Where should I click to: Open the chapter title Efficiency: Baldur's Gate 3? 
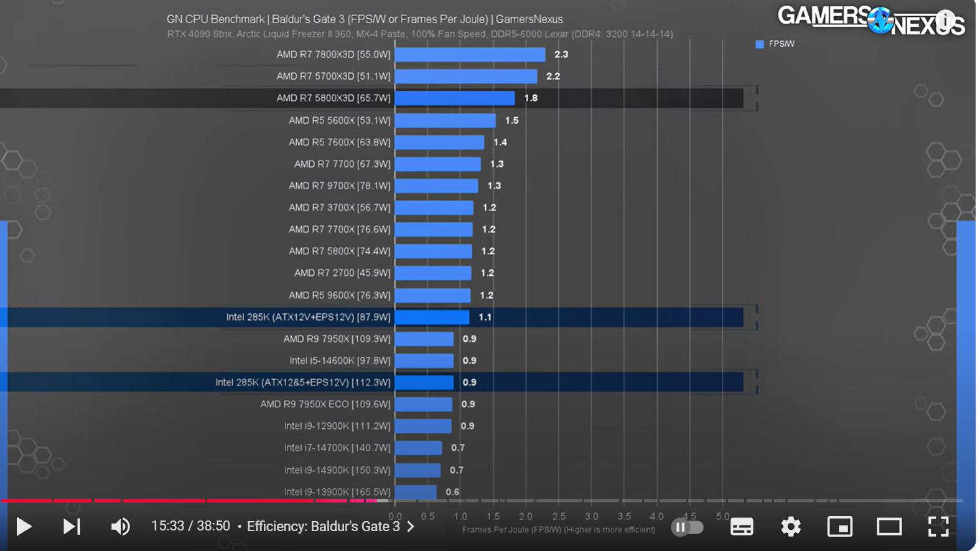click(x=324, y=527)
